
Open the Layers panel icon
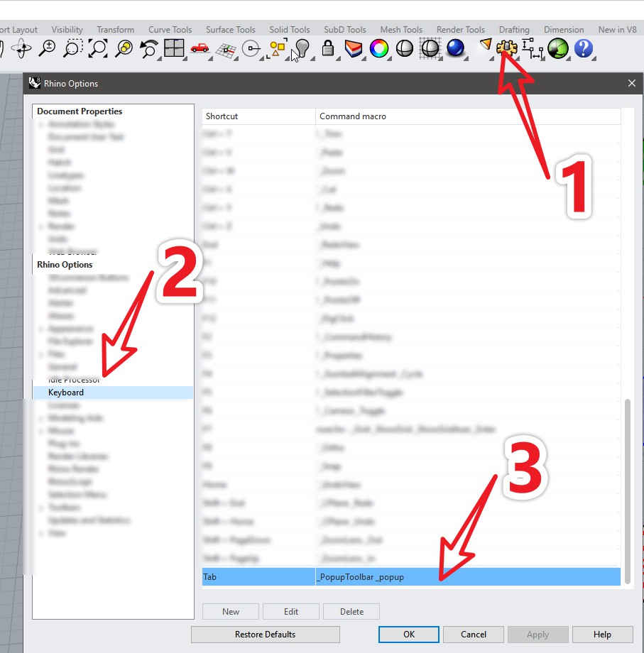tap(354, 48)
